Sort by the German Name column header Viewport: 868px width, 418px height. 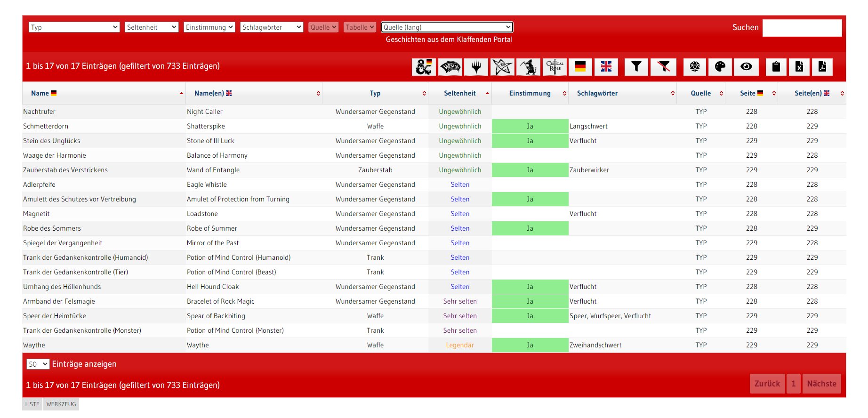pos(104,93)
